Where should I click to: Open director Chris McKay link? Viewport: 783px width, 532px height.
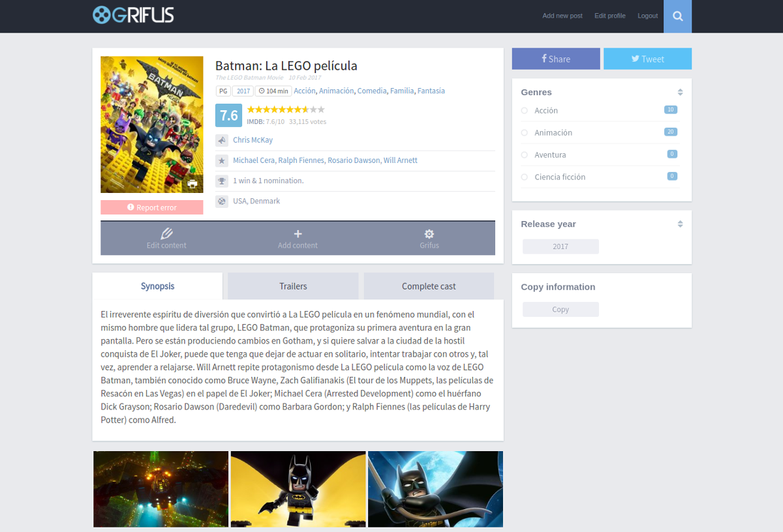pos(253,140)
